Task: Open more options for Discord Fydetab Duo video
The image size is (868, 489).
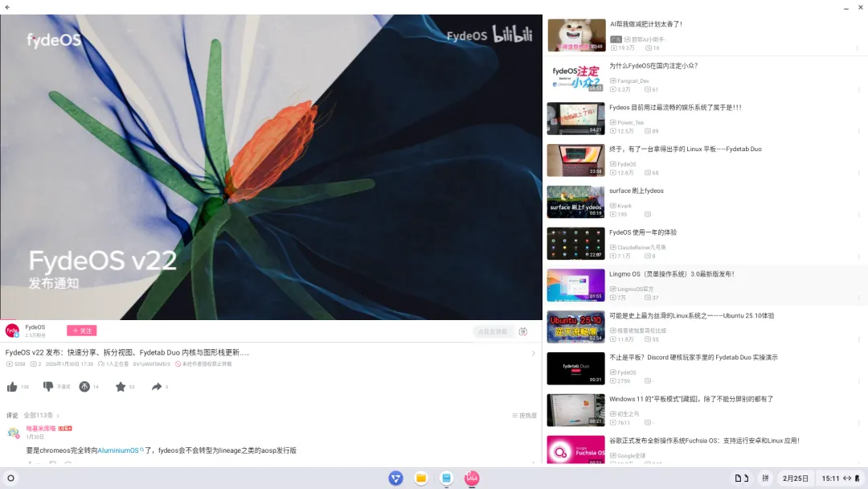Action: [x=859, y=381]
